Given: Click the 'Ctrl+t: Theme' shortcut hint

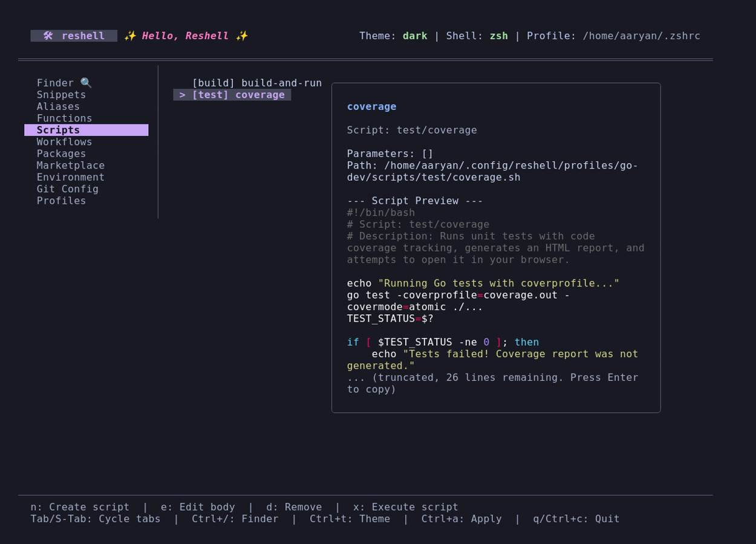Looking at the screenshot, I should click(x=350, y=519).
